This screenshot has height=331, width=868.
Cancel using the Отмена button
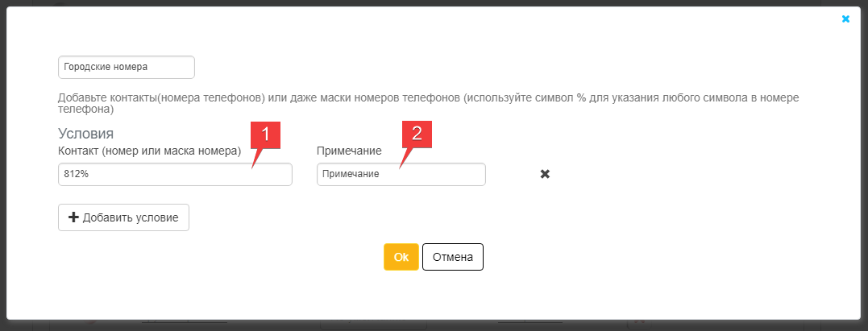tap(453, 257)
